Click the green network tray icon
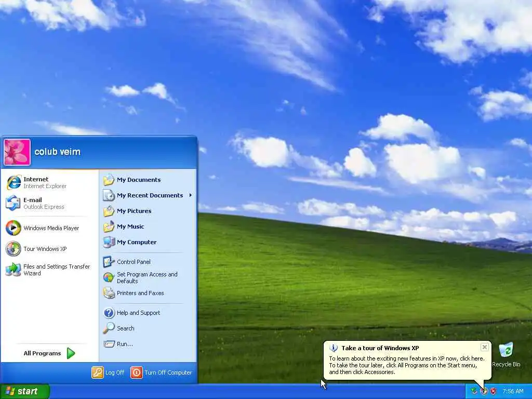The image size is (532, 399). click(474, 391)
